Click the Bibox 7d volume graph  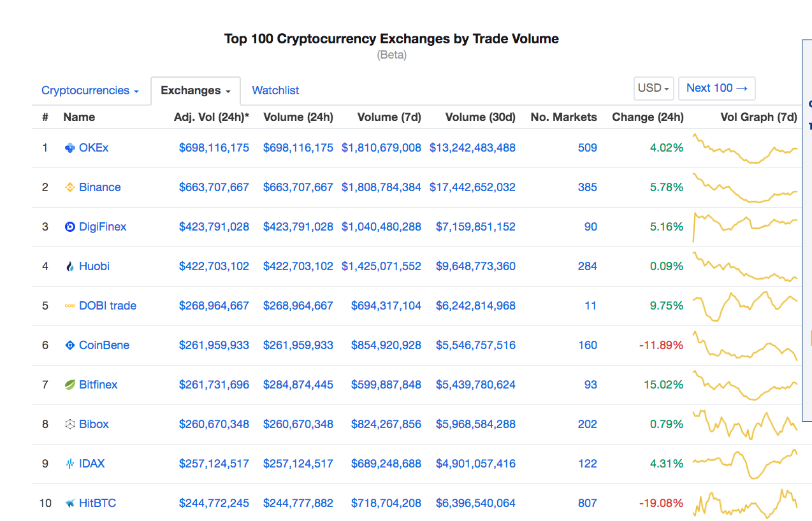pyautogui.click(x=746, y=425)
